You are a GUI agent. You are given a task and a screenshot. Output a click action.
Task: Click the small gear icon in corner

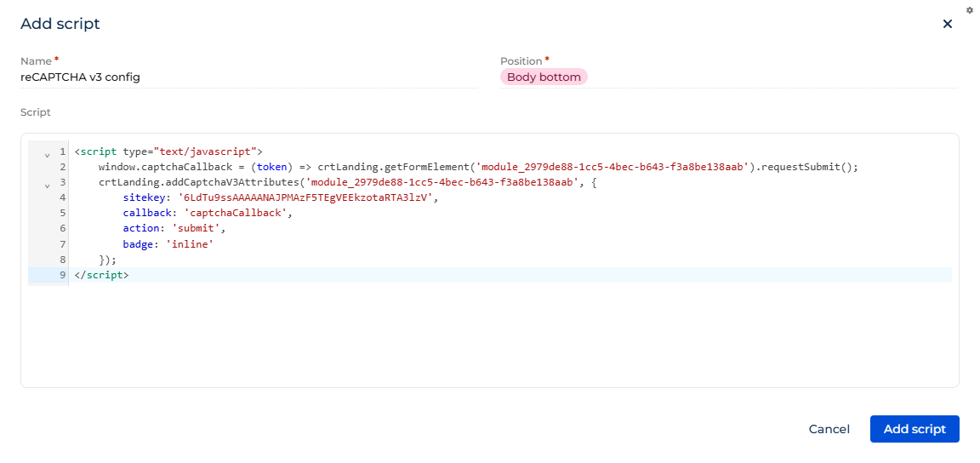(x=970, y=10)
